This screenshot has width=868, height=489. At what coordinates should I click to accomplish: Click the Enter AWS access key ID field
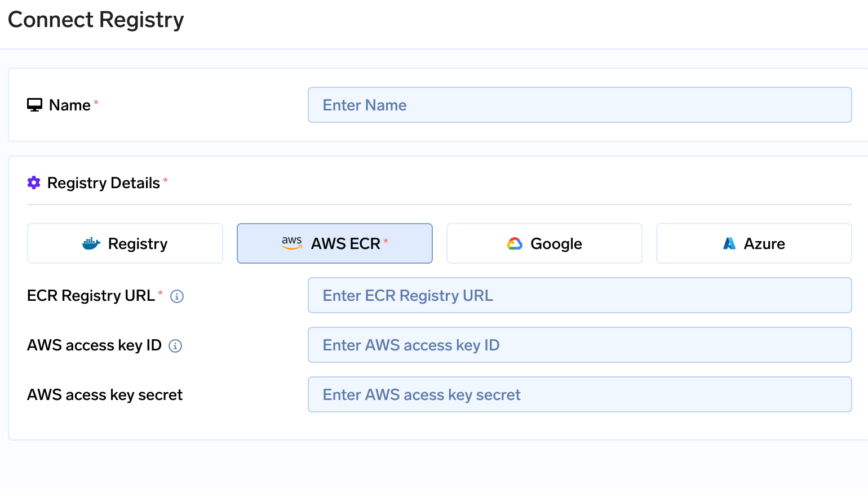pyautogui.click(x=580, y=345)
